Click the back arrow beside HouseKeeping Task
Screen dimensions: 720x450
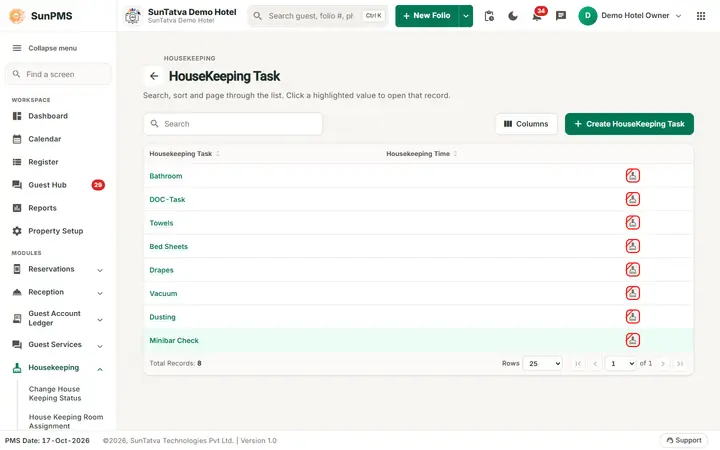[154, 76]
